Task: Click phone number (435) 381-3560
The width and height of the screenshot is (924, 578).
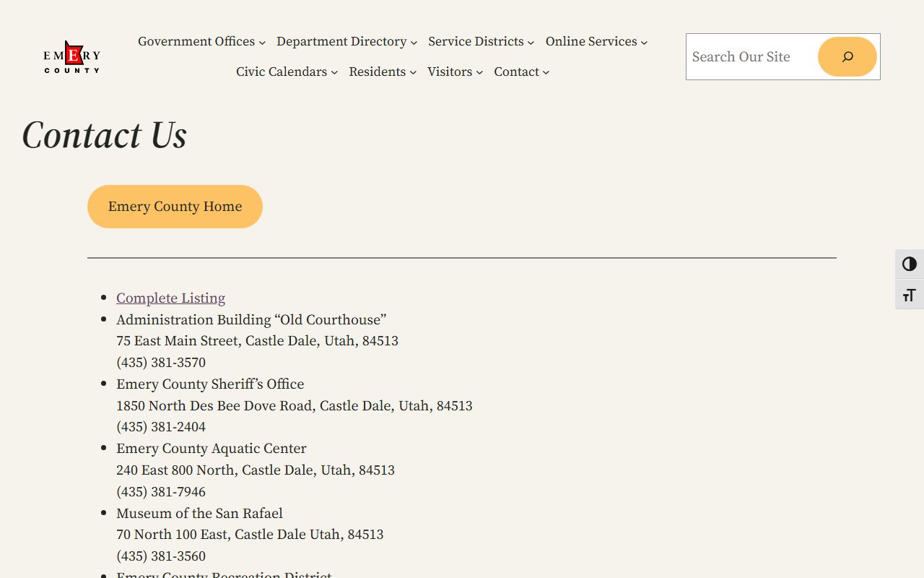Action: 161,556
